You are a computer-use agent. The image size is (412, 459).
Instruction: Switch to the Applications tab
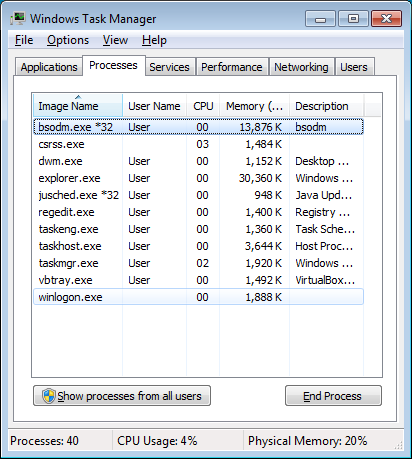[49, 67]
